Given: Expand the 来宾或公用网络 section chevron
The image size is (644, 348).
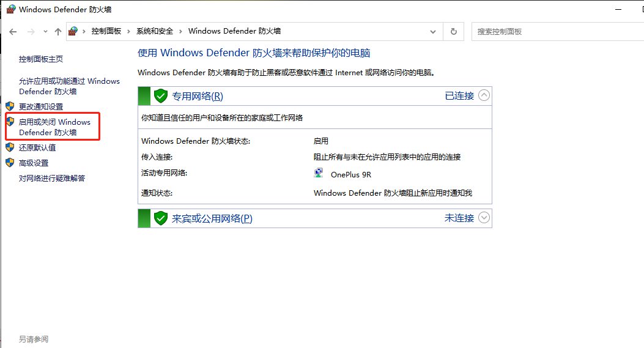Looking at the screenshot, I should pyautogui.click(x=484, y=217).
